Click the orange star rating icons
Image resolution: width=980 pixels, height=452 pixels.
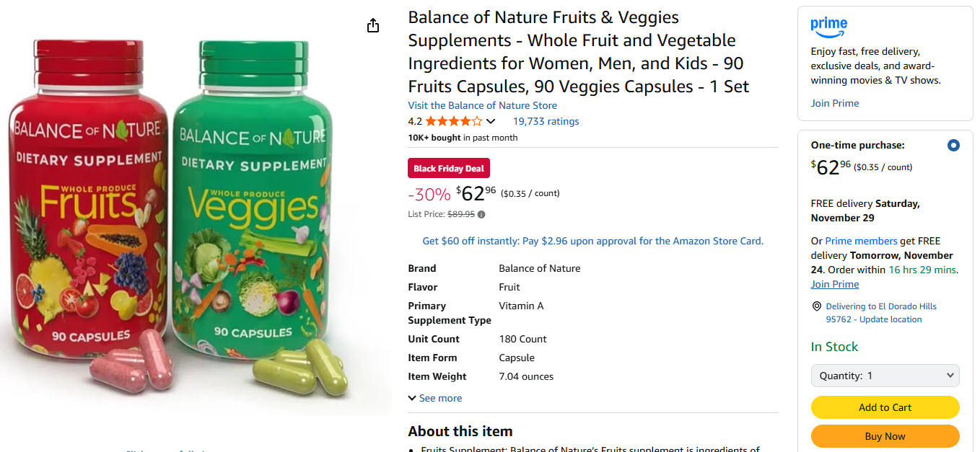pyautogui.click(x=453, y=121)
